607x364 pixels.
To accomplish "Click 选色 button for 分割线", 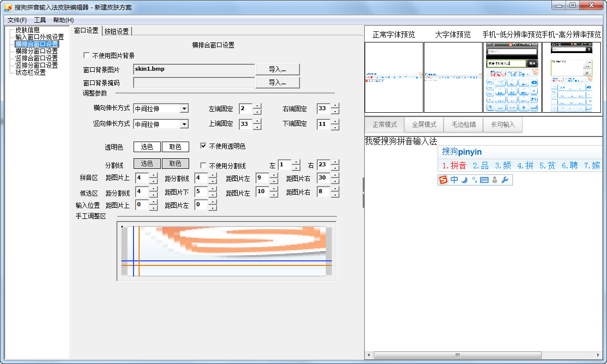I will tap(147, 164).
